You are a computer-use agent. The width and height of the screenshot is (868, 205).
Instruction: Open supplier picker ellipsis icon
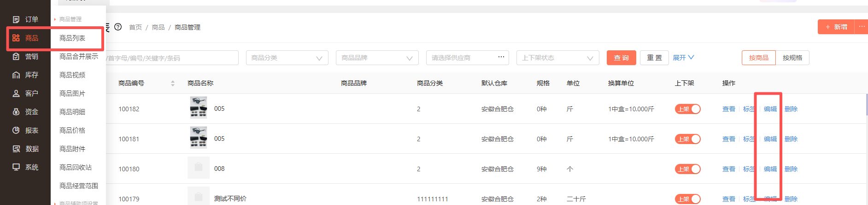[501, 57]
